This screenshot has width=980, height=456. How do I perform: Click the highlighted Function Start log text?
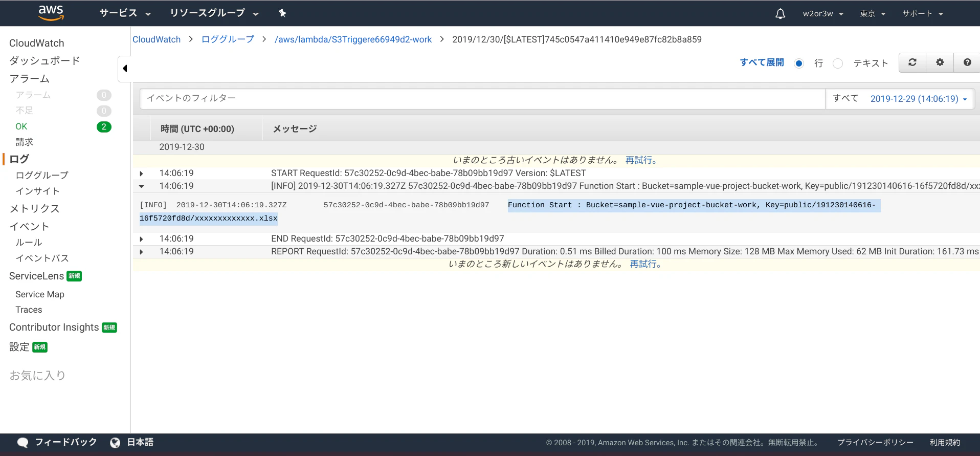point(694,205)
